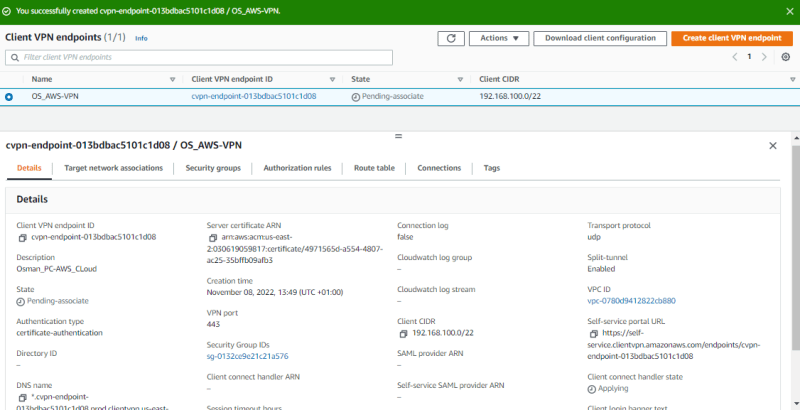Open security group sg-0132ce9e21c21a576 link
Image resolution: width=800 pixels, height=410 pixels.
pyautogui.click(x=247, y=356)
